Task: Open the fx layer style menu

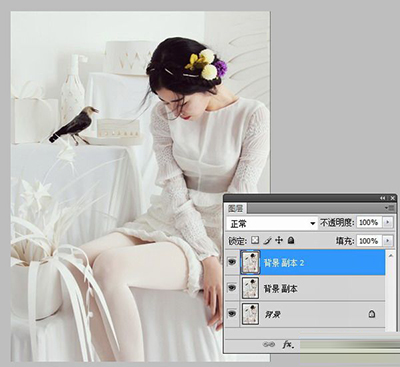Action: [x=288, y=344]
